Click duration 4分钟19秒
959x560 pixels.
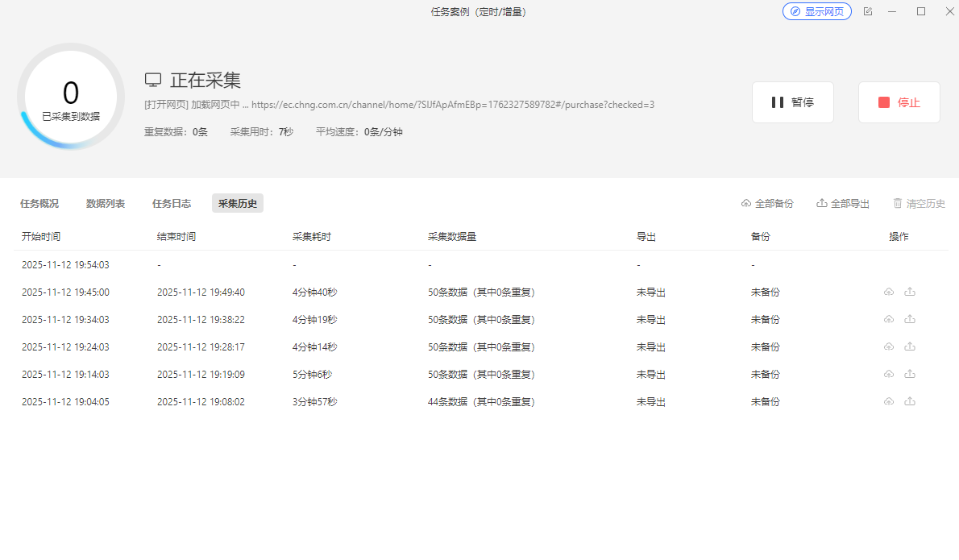point(315,320)
